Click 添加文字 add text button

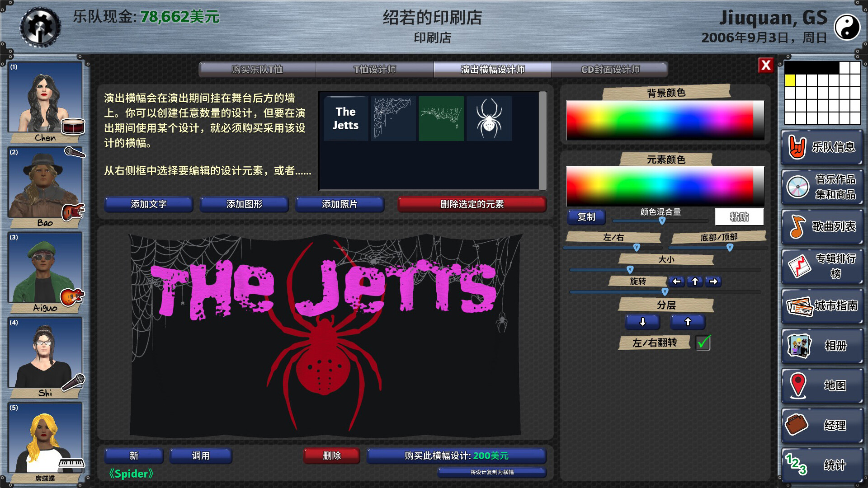pos(149,204)
